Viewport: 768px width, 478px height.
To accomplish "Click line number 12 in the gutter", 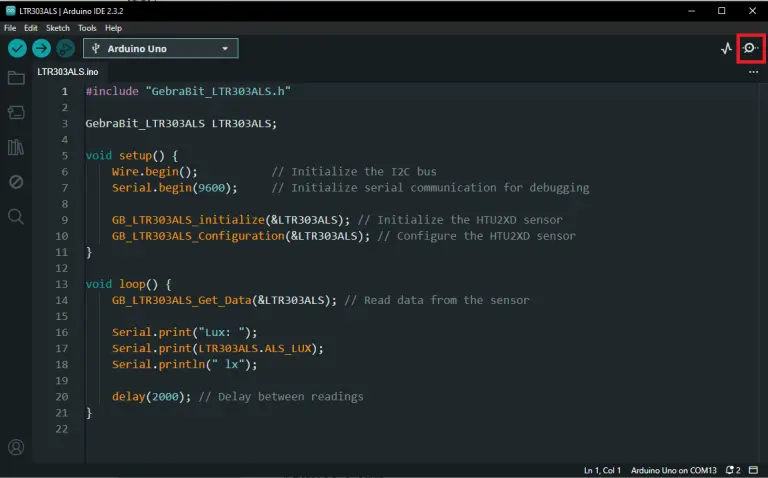I will pos(62,268).
